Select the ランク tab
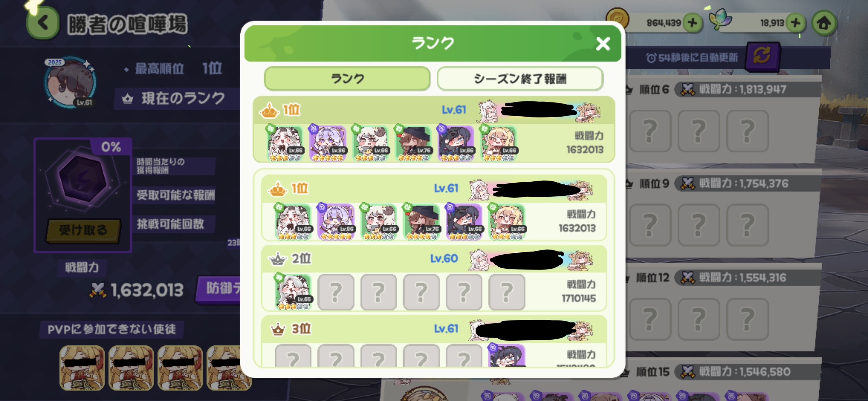868x401 pixels. coord(347,79)
